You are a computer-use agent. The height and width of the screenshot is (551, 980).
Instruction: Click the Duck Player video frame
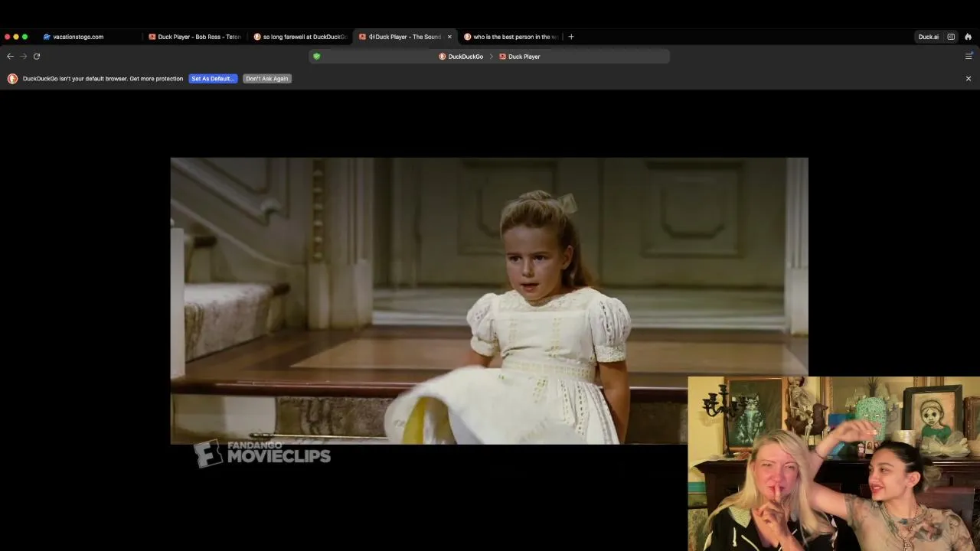click(489, 301)
